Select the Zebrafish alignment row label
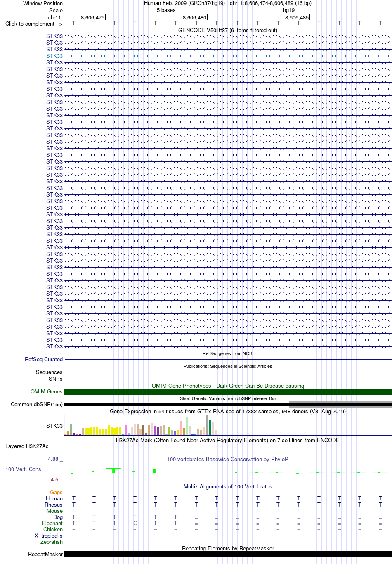This screenshot has width=392, height=564. click(x=52, y=542)
